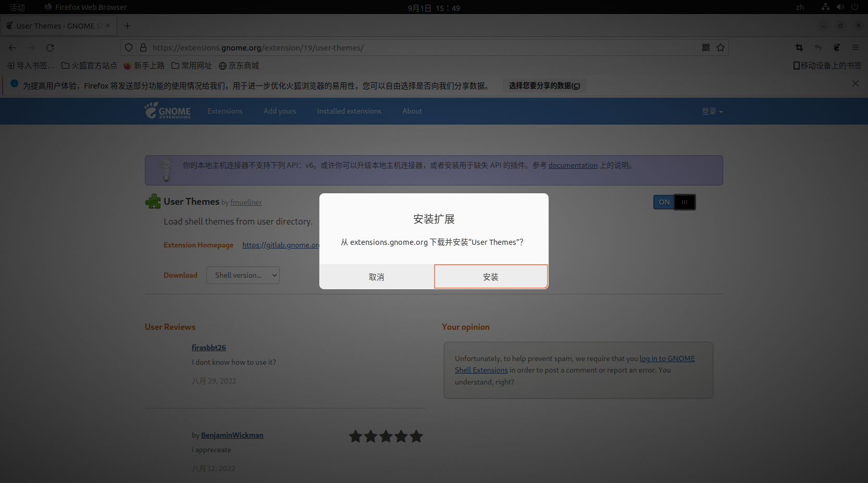Open 火狐官方站点 bookmarks folder
This screenshot has height=483, width=868.
pyautogui.click(x=89, y=66)
